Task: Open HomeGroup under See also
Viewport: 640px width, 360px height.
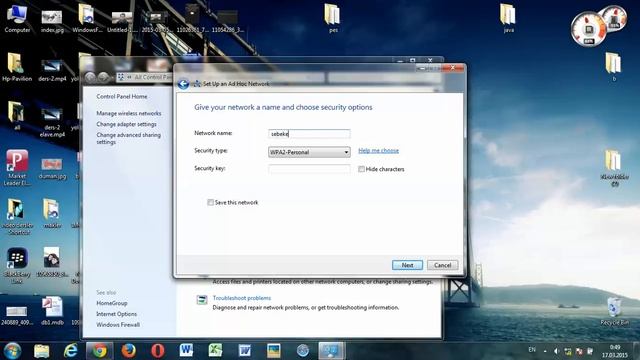Action: 111,303
